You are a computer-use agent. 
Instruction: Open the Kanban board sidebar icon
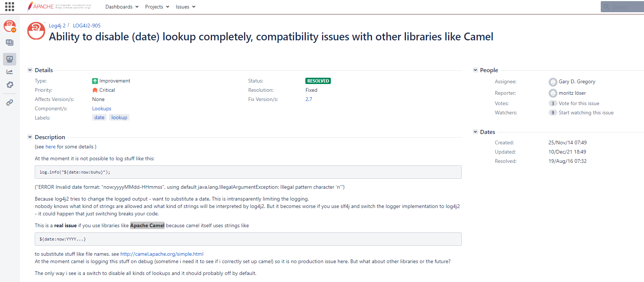click(x=10, y=43)
